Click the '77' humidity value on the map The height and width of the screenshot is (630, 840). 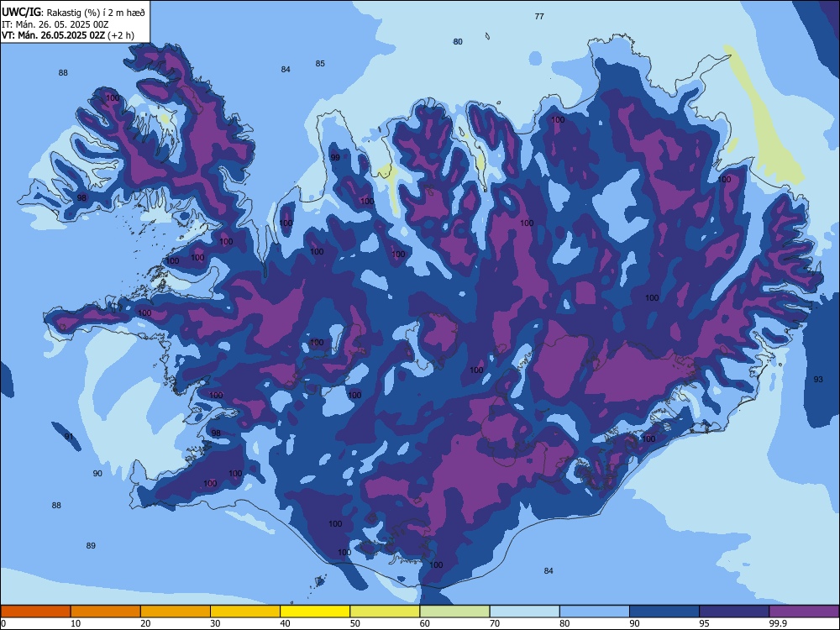pos(539,17)
